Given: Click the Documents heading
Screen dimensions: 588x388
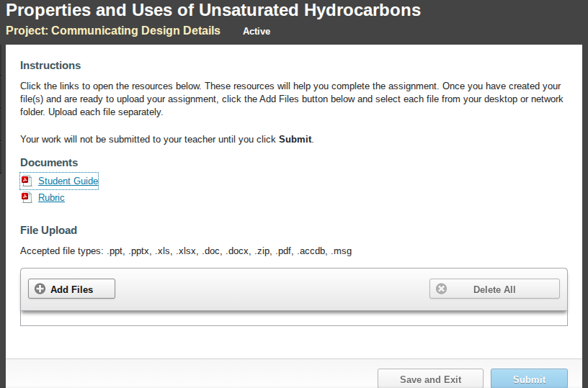Looking at the screenshot, I should (x=49, y=163).
